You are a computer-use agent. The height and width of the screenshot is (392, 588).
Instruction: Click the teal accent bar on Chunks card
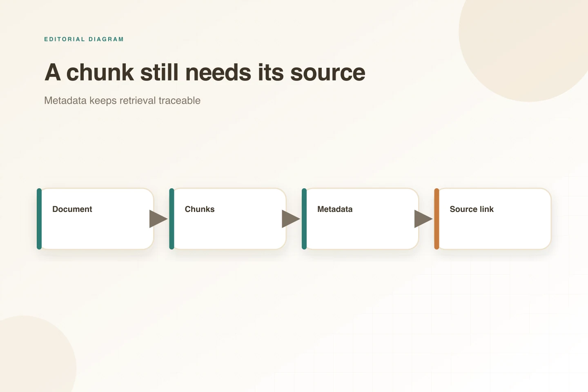coord(171,219)
